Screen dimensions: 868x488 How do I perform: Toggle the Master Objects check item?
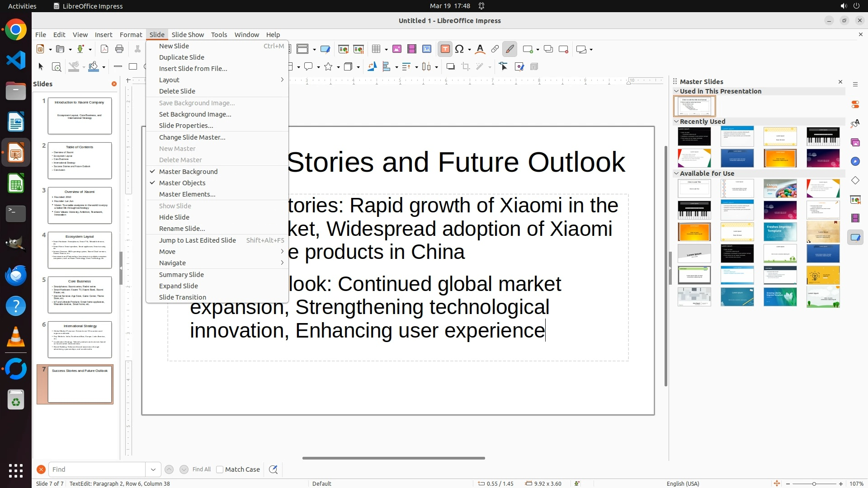tap(182, 183)
